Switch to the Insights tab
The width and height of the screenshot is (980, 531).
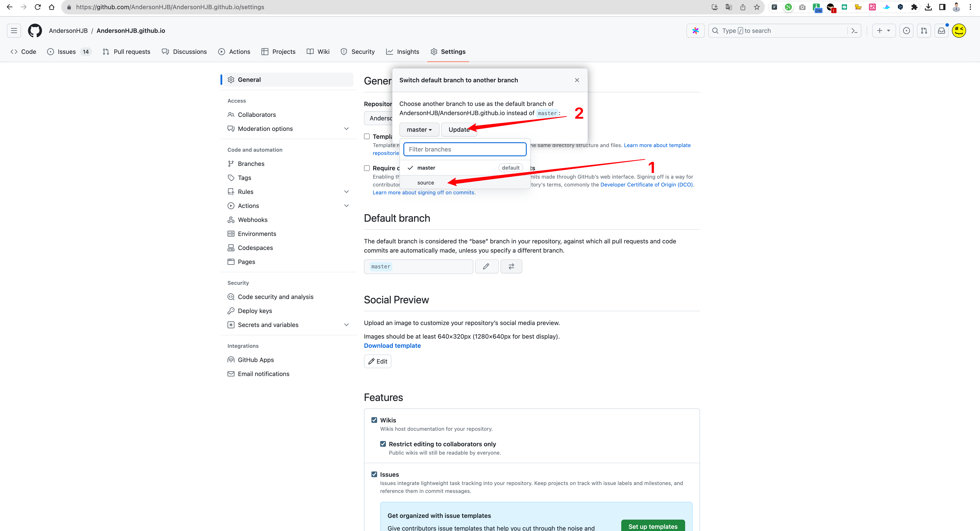402,52
